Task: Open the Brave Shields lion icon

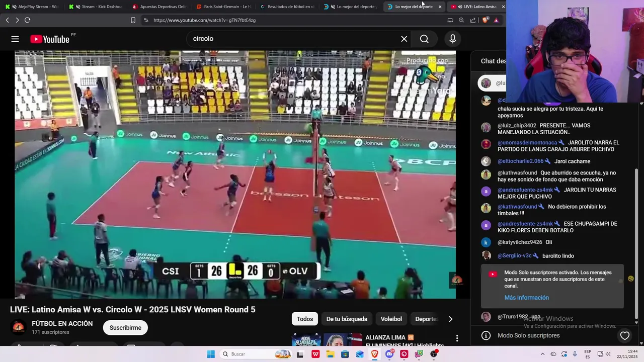Action: pos(485,20)
